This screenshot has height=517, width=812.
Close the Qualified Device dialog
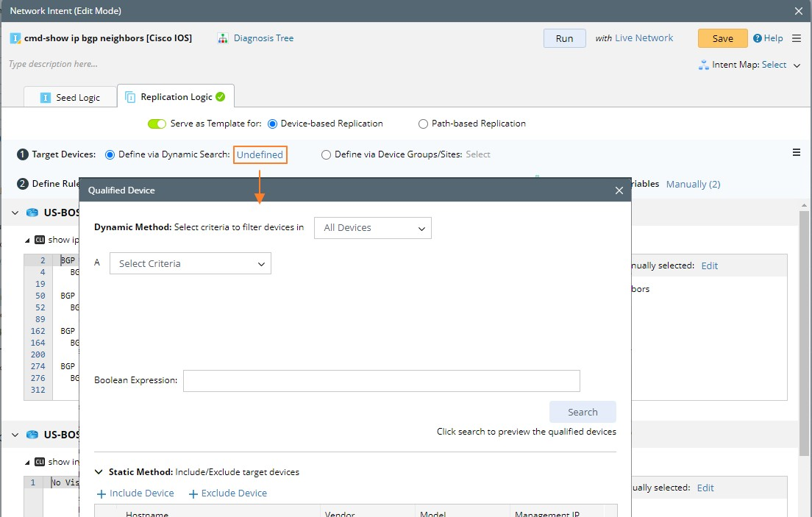click(x=619, y=190)
